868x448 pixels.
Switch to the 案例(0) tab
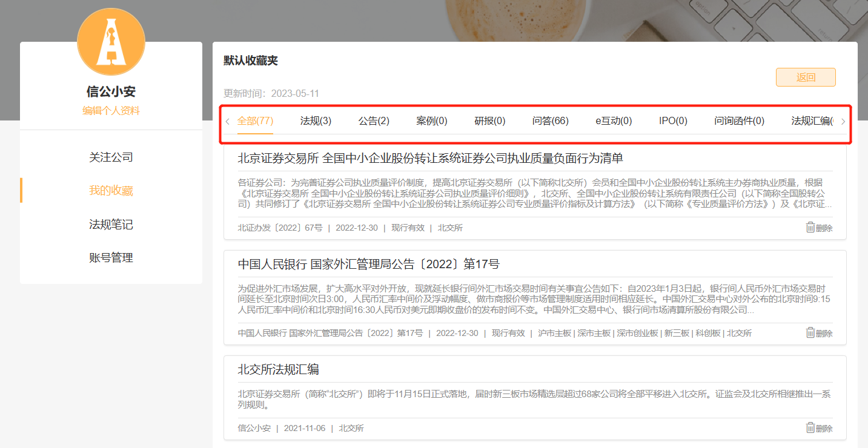(x=432, y=120)
